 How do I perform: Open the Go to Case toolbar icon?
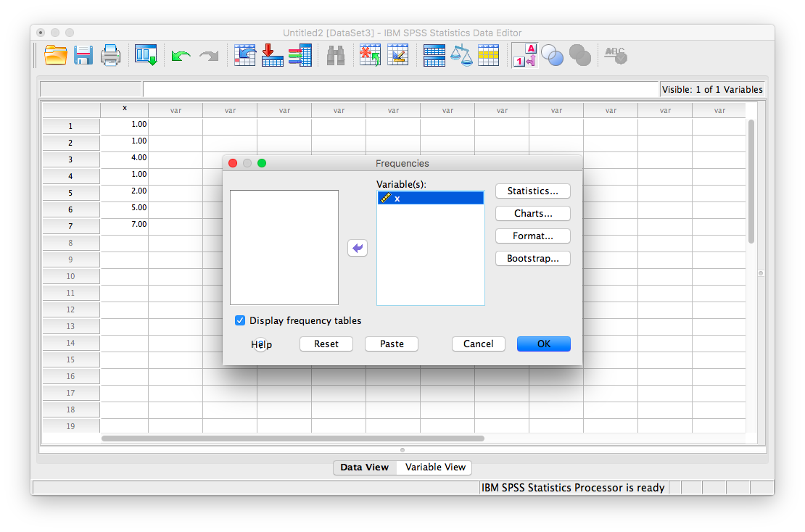pyautogui.click(x=245, y=55)
